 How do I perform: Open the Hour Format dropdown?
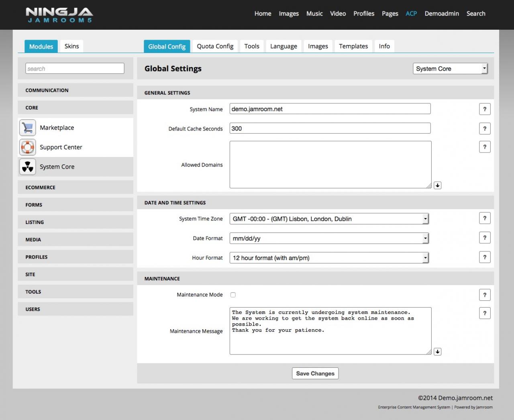coord(329,258)
